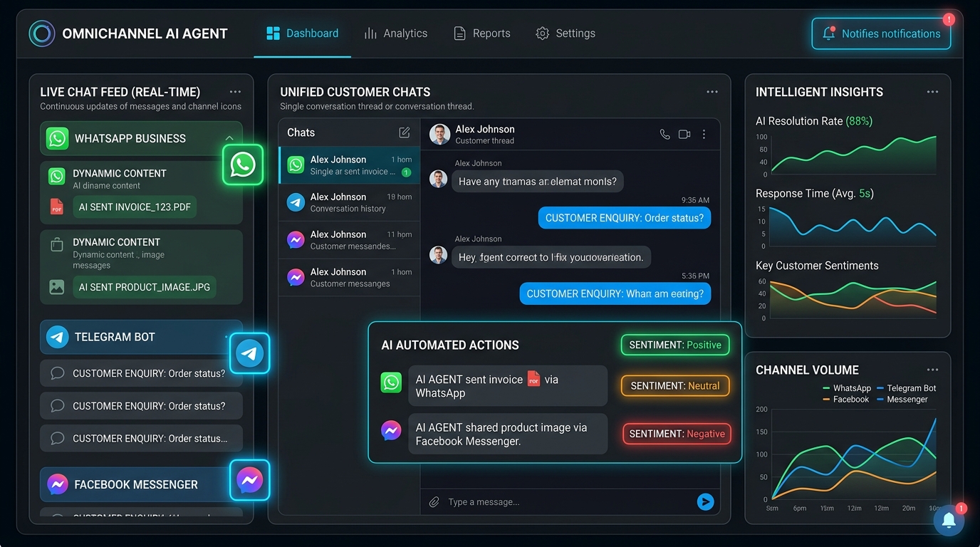980x547 pixels.
Task: Click the Facebook legend entry in Channel Volume
Action: point(846,400)
